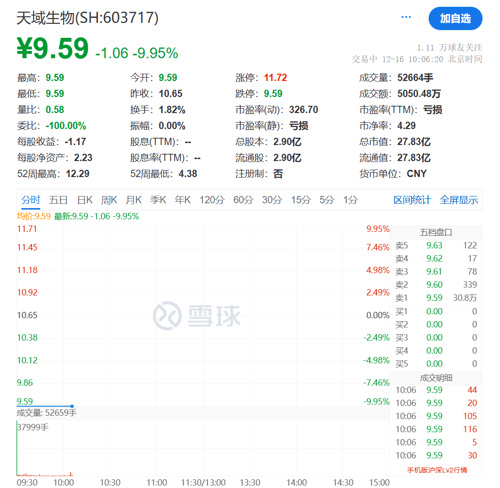Switch to the 120分 chart tab
The height and width of the screenshot is (488, 500).
[212, 200]
